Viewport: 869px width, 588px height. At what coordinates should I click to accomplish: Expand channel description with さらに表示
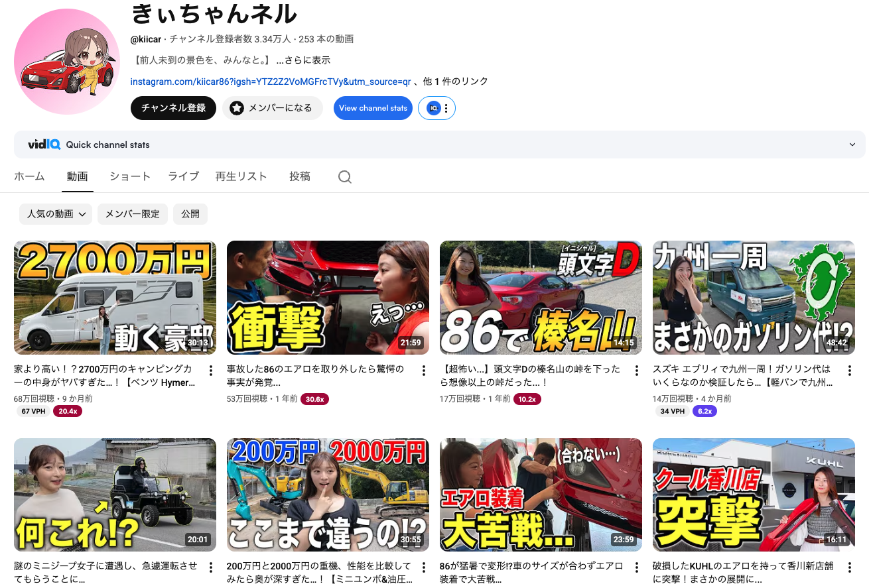[x=303, y=60]
